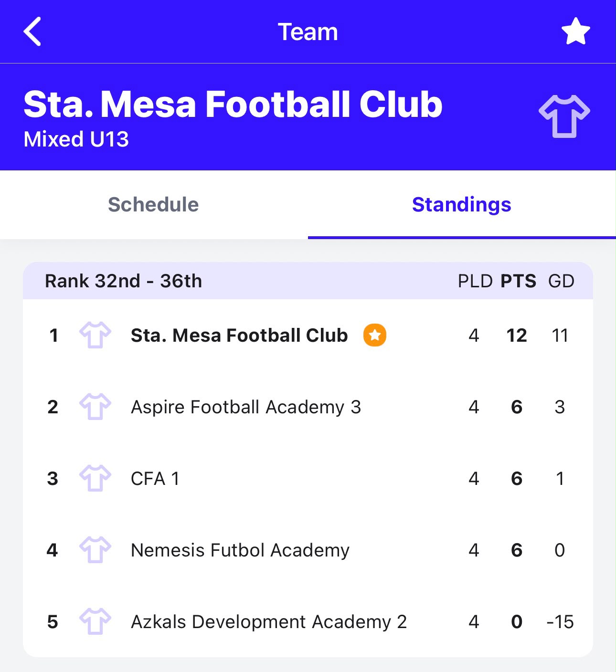The image size is (616, 672).
Task: Open Nemesis Futbol Academy team entry
Action: tap(308, 550)
